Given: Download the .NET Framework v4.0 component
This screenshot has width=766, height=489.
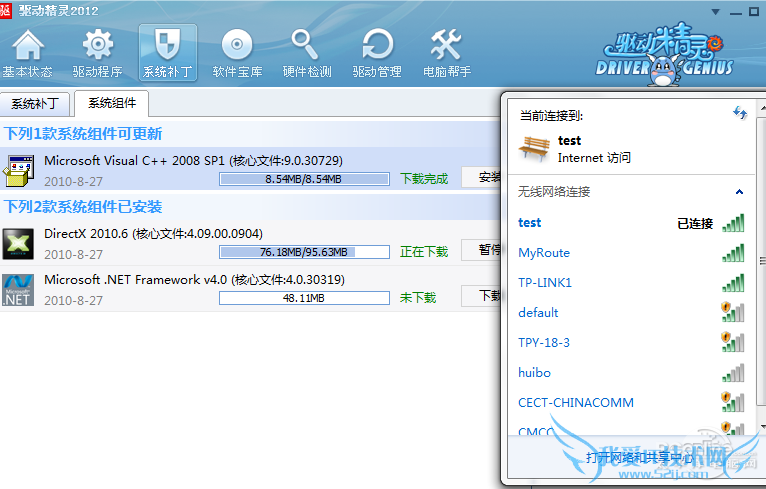Looking at the screenshot, I should [482, 296].
